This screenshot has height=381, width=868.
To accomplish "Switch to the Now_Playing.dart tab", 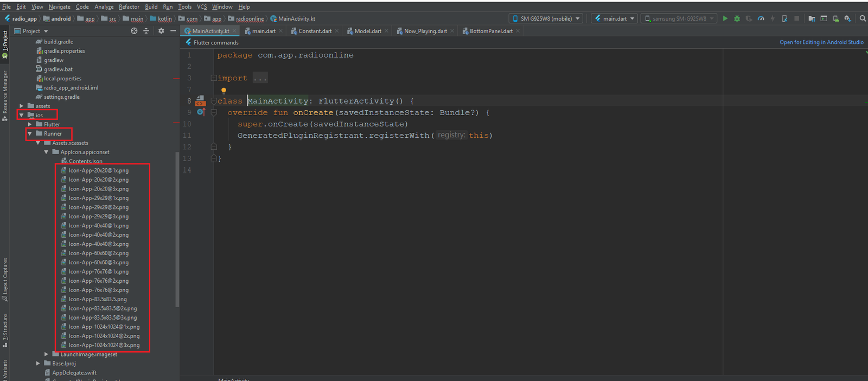I will pyautogui.click(x=425, y=31).
